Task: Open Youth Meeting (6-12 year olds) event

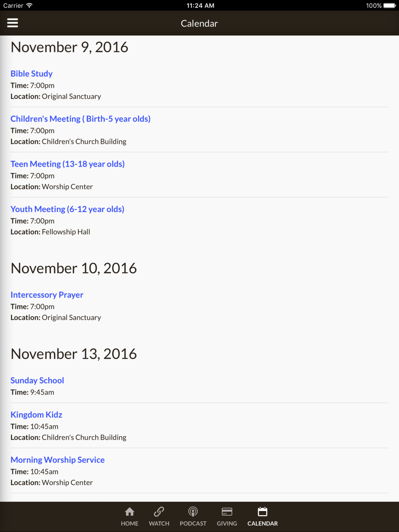Action: click(x=67, y=209)
